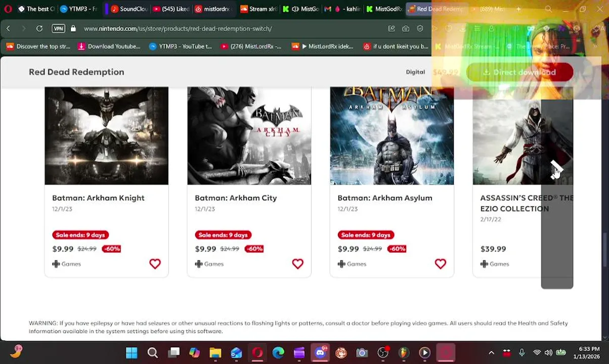Open Task View on taskbar

(173, 353)
